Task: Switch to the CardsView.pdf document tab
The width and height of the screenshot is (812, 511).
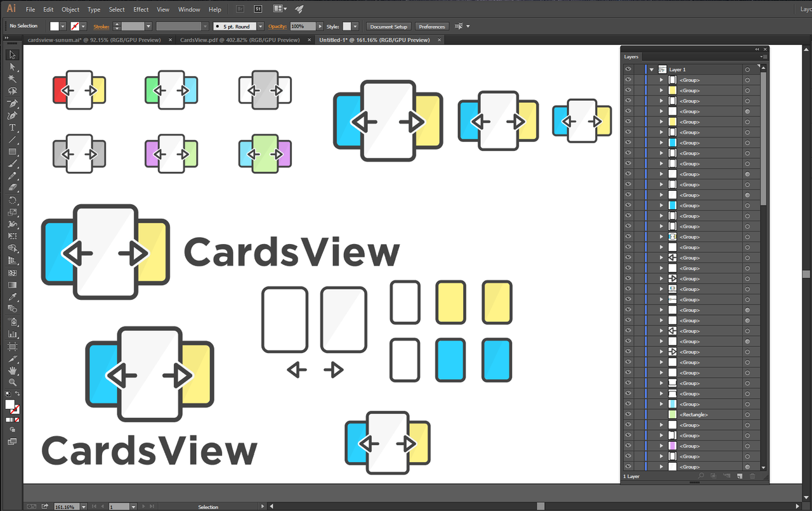Action: (239, 40)
